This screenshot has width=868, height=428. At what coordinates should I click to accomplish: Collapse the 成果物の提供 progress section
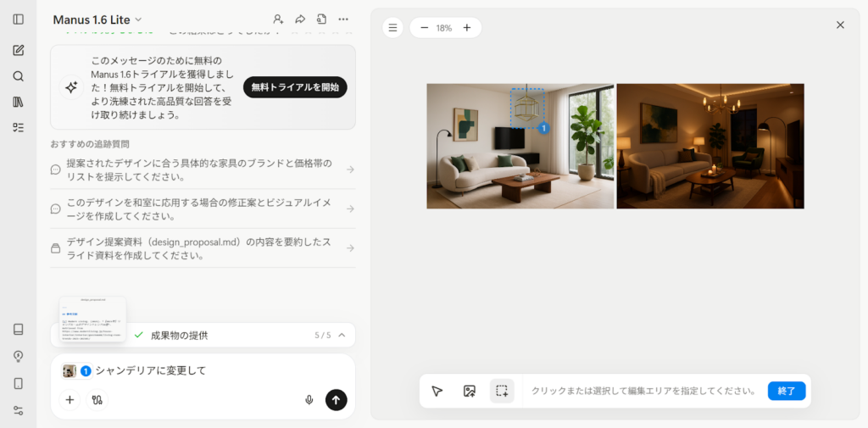[x=342, y=335]
